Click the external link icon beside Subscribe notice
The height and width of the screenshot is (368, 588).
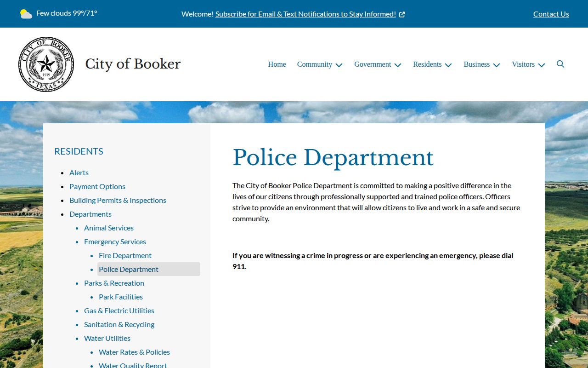coord(402,14)
